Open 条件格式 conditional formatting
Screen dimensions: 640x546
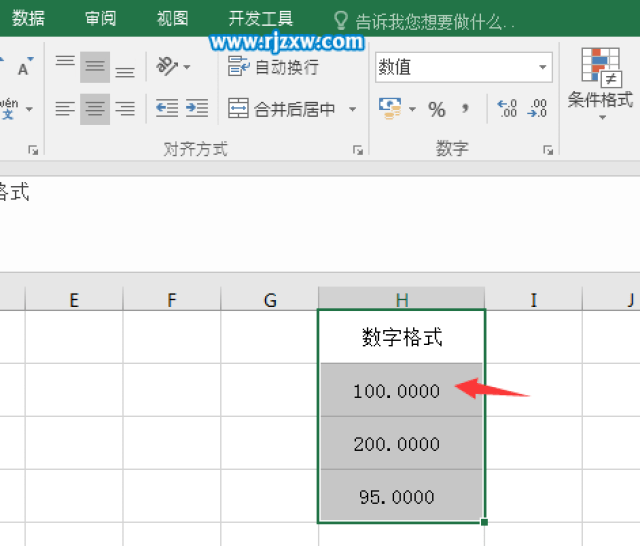[600, 84]
